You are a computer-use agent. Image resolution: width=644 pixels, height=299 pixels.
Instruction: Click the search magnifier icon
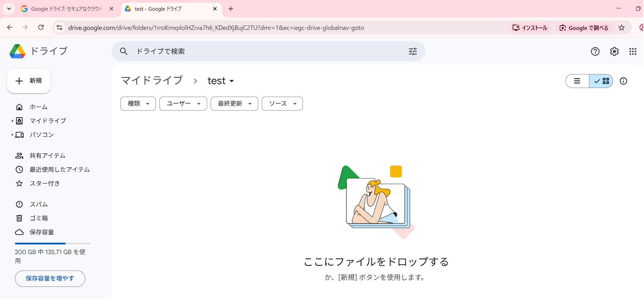[x=124, y=51]
